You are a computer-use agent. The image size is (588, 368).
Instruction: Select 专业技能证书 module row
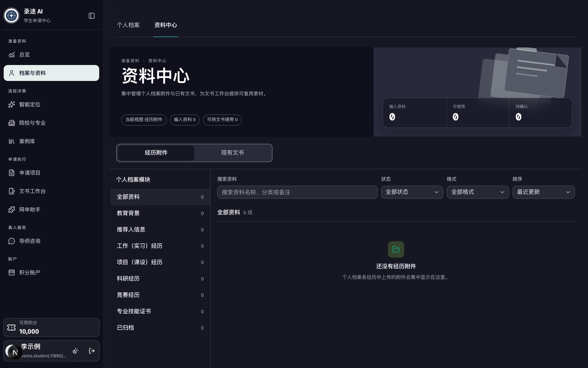(x=160, y=311)
